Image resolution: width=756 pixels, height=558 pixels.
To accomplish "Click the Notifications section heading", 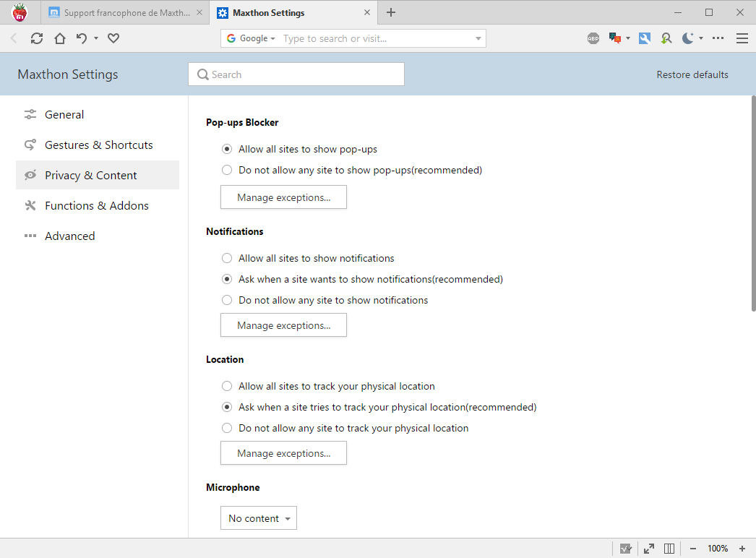I will coord(235,231).
